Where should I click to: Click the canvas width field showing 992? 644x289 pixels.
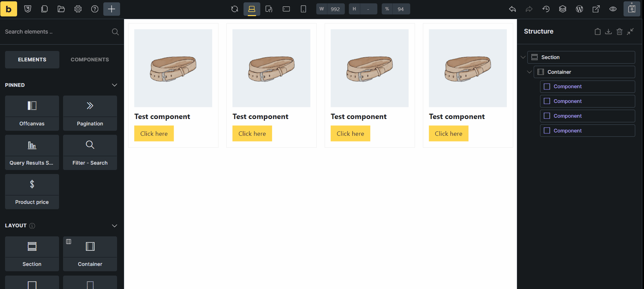[330, 9]
